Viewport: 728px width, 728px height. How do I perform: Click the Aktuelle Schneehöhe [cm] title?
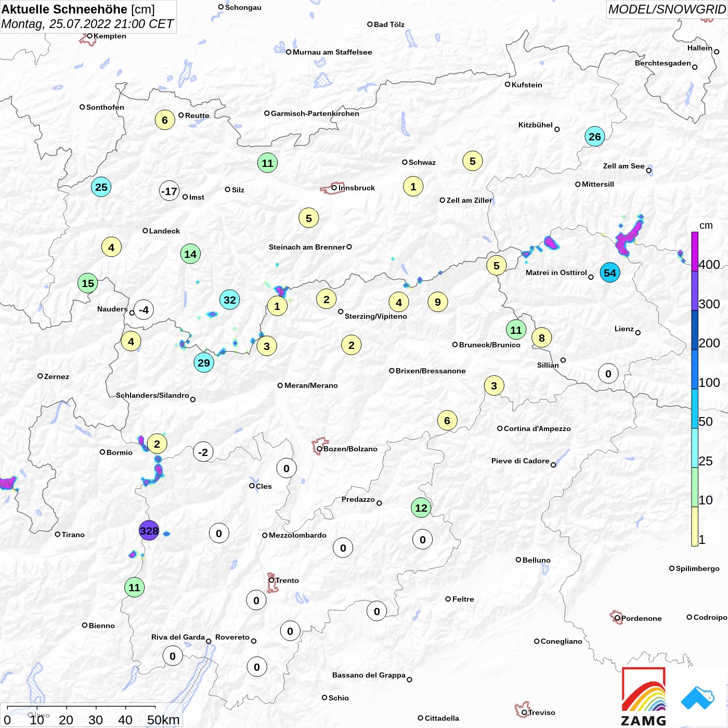coord(78,9)
